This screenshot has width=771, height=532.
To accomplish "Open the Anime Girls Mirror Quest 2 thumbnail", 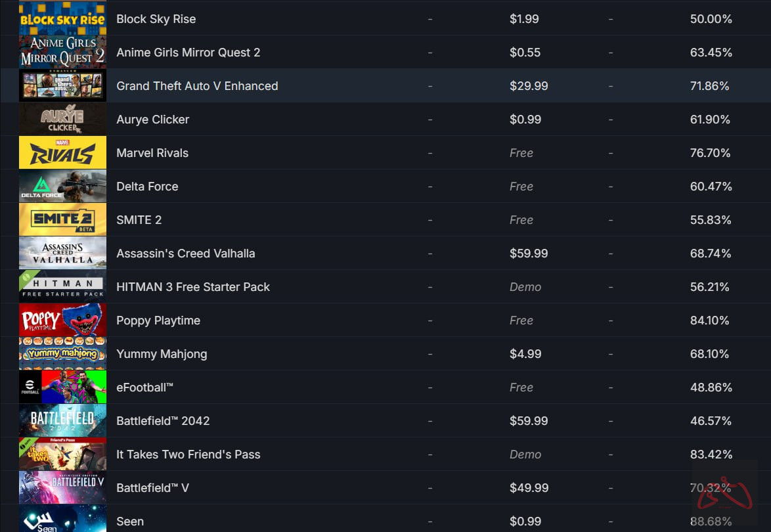I will (62, 52).
